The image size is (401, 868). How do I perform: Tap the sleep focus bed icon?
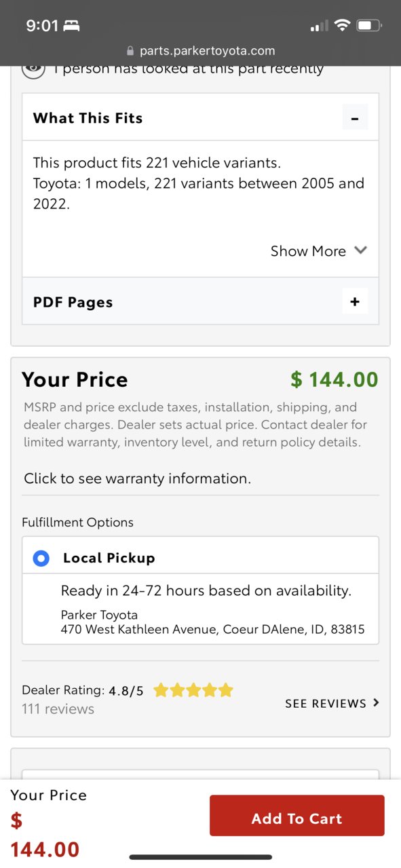tap(71, 26)
